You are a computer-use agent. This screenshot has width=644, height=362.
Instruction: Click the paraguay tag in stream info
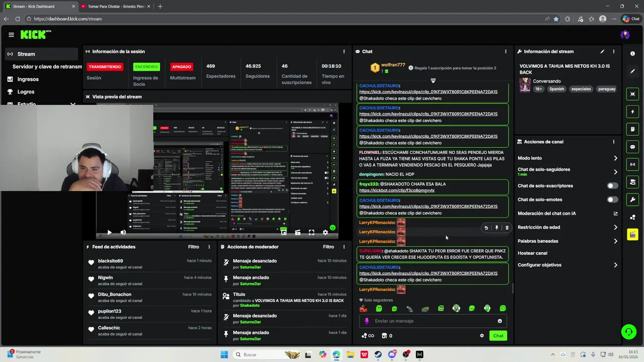[606, 89]
